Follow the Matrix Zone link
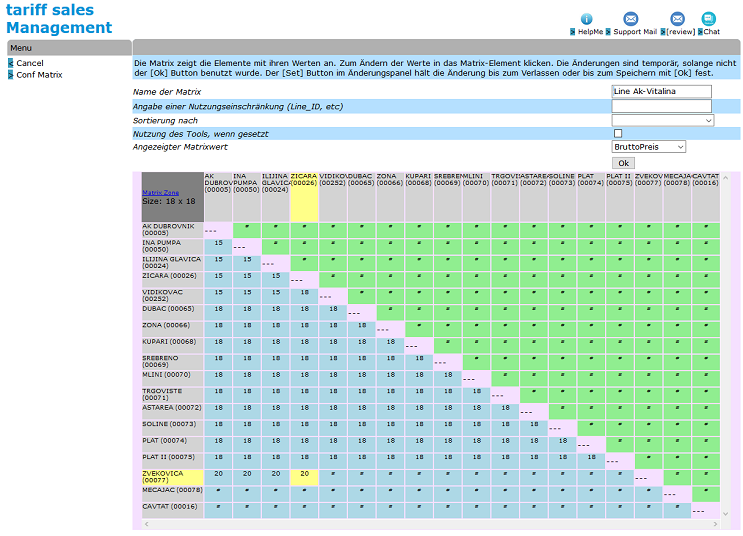The width and height of the screenshot is (743, 536). pos(160,192)
